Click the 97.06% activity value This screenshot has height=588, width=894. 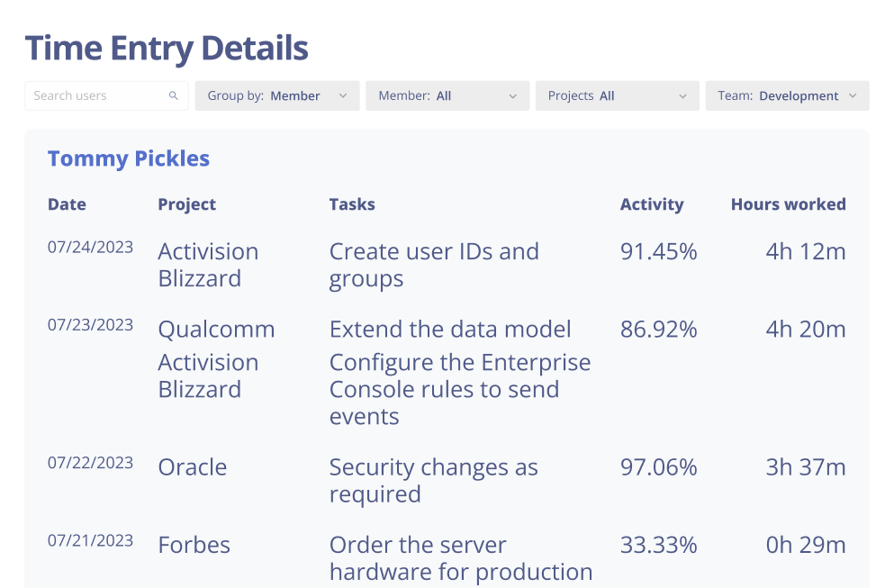click(x=658, y=467)
